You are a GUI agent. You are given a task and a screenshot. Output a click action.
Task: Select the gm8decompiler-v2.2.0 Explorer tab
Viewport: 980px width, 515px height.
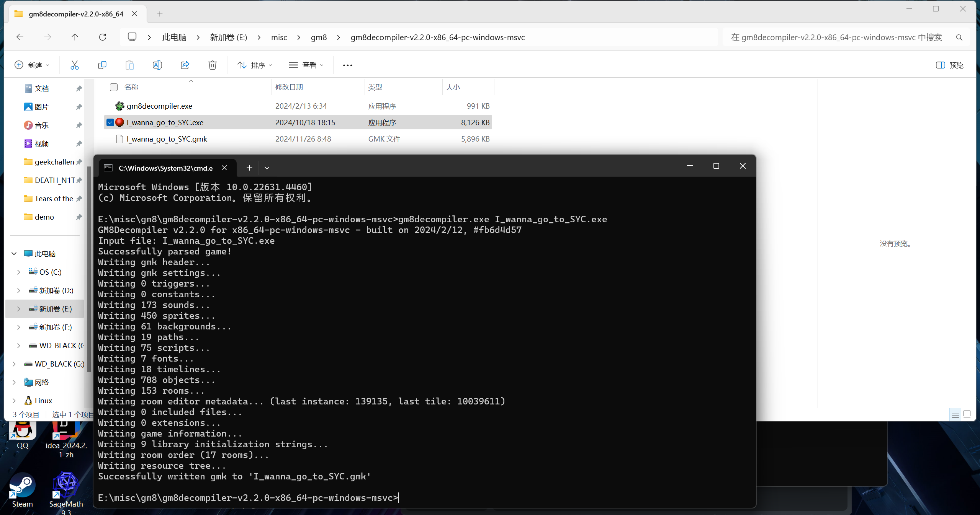(x=76, y=14)
